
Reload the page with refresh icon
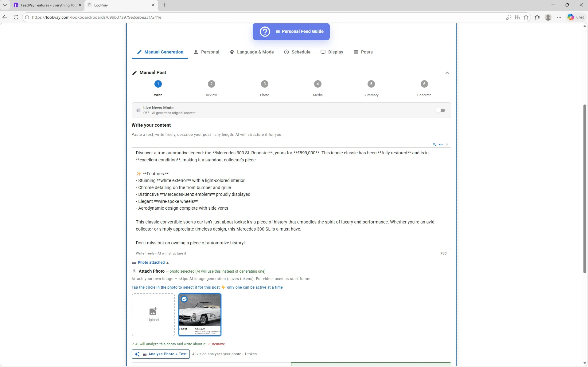(x=16, y=17)
